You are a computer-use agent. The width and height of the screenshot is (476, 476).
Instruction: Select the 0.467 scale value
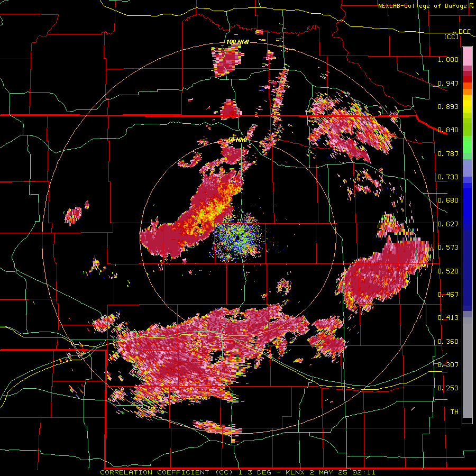pos(448,295)
